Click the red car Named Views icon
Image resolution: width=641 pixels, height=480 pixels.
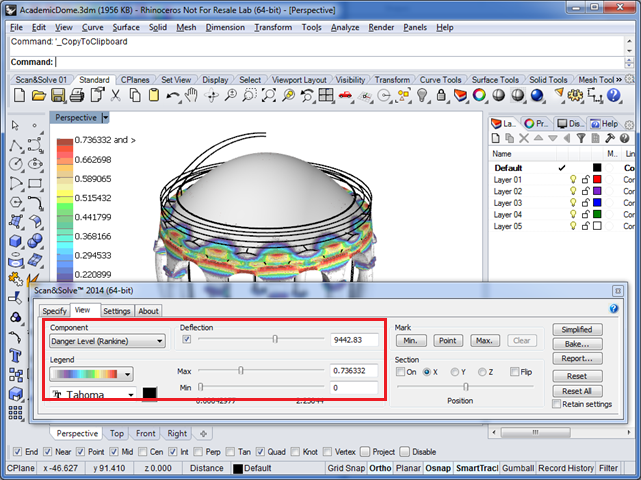click(346, 96)
